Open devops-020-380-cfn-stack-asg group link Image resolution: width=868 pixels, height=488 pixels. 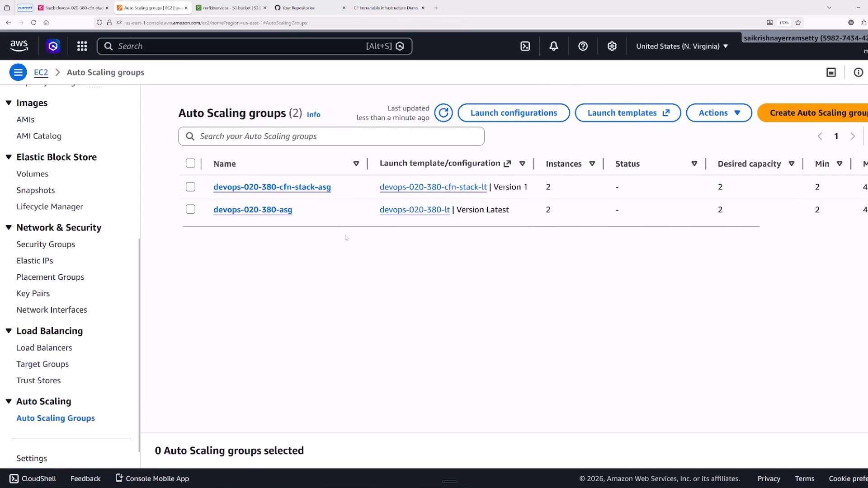point(272,187)
